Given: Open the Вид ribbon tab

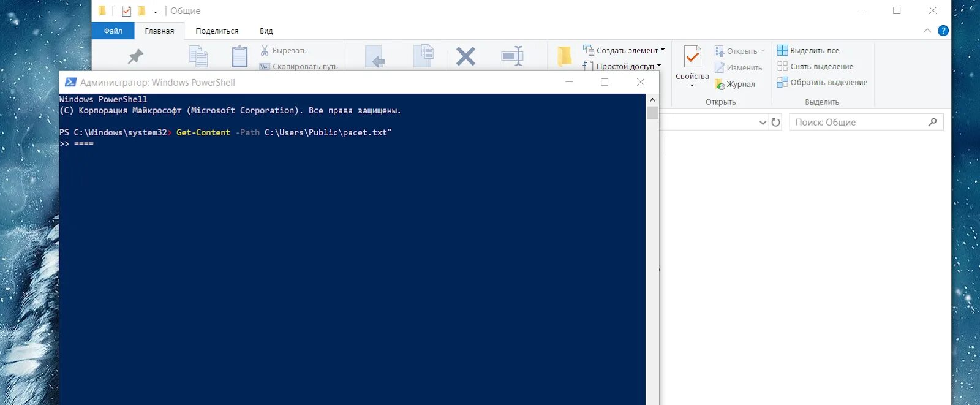Looking at the screenshot, I should pos(266,31).
